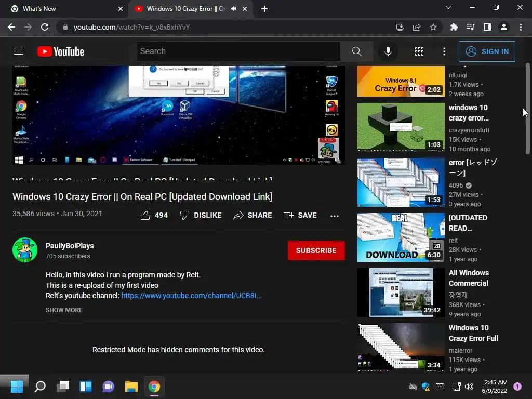Screen dimensions: 532x399
Task: Open Windows 10 Crazy Error Full title
Action: pyautogui.click(x=473, y=333)
